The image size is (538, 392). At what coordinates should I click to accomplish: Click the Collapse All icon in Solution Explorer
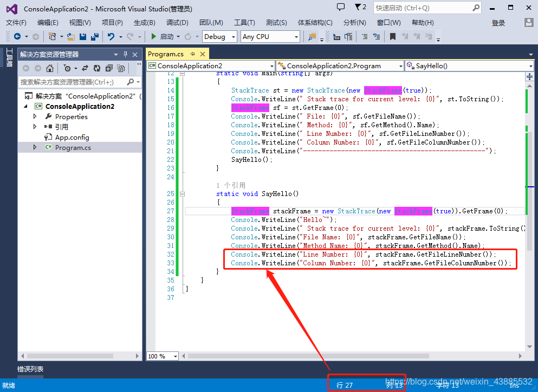[109, 68]
